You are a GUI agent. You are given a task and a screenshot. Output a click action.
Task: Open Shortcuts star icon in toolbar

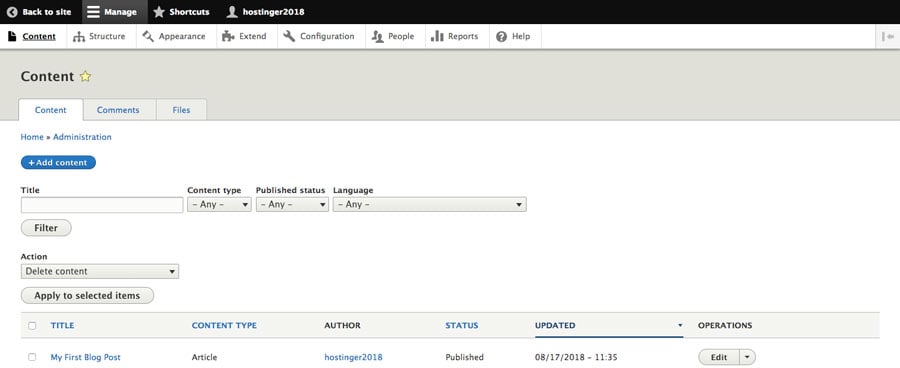coord(159,11)
